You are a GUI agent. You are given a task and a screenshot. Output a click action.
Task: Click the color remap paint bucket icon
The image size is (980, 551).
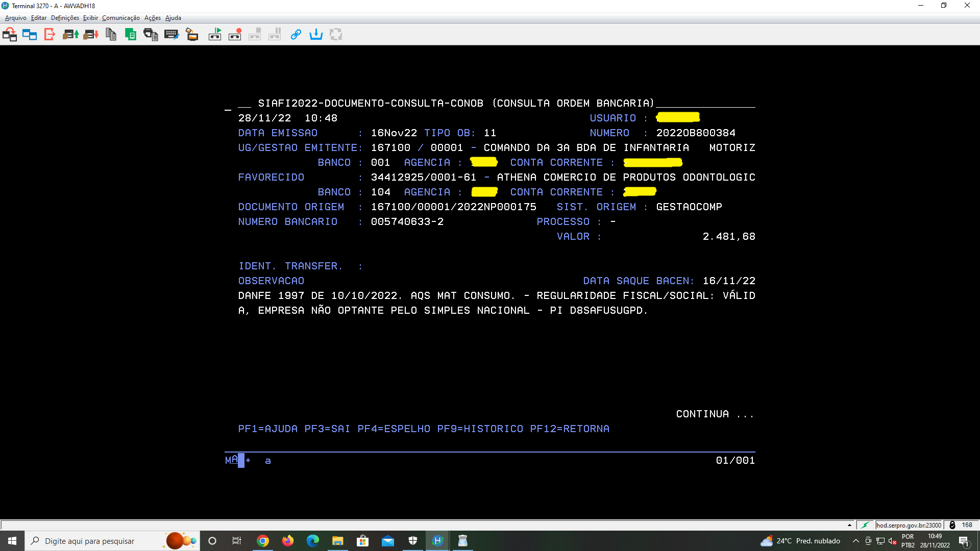pos(192,35)
